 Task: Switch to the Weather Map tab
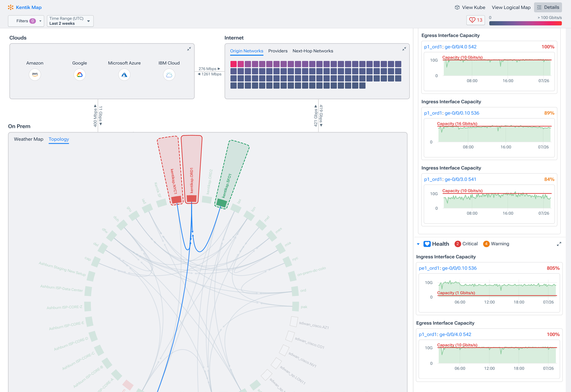tap(29, 139)
